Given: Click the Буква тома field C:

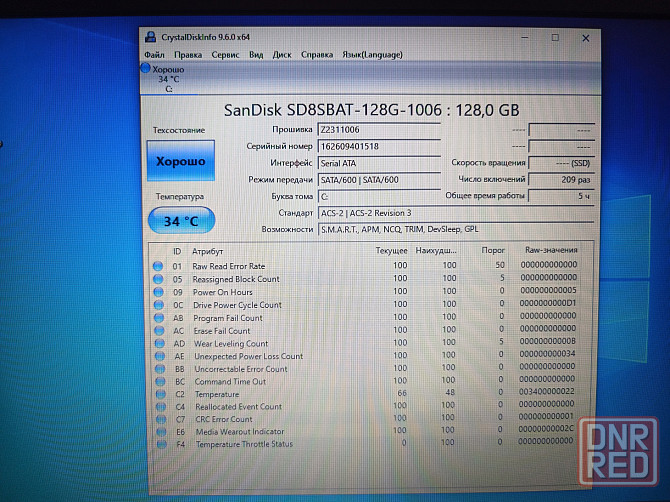Looking at the screenshot, I should point(379,197).
